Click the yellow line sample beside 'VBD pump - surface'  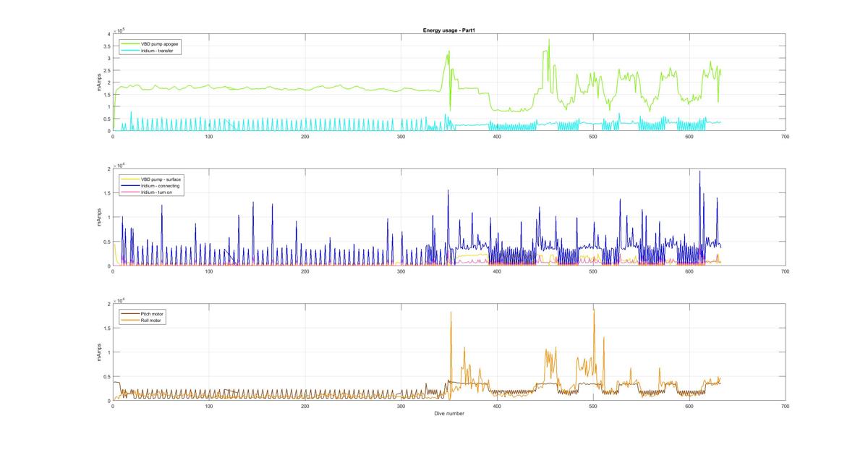coord(129,179)
